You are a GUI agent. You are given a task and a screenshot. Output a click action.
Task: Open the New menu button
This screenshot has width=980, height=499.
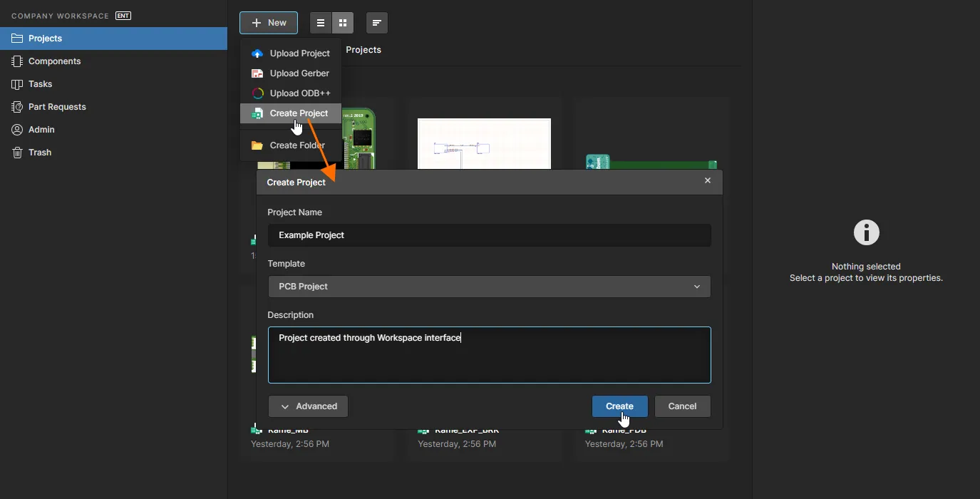[x=269, y=23]
